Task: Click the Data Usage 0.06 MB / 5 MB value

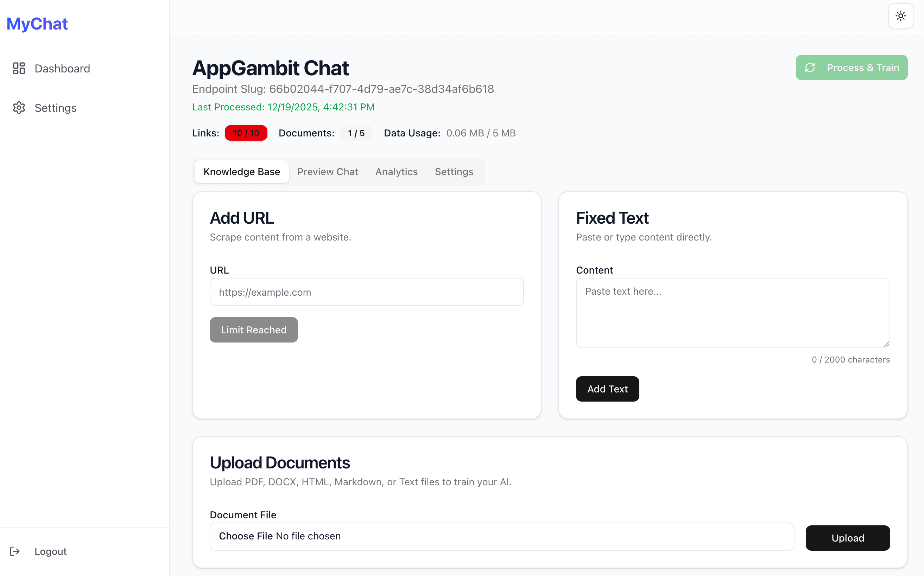Action: [x=481, y=133]
